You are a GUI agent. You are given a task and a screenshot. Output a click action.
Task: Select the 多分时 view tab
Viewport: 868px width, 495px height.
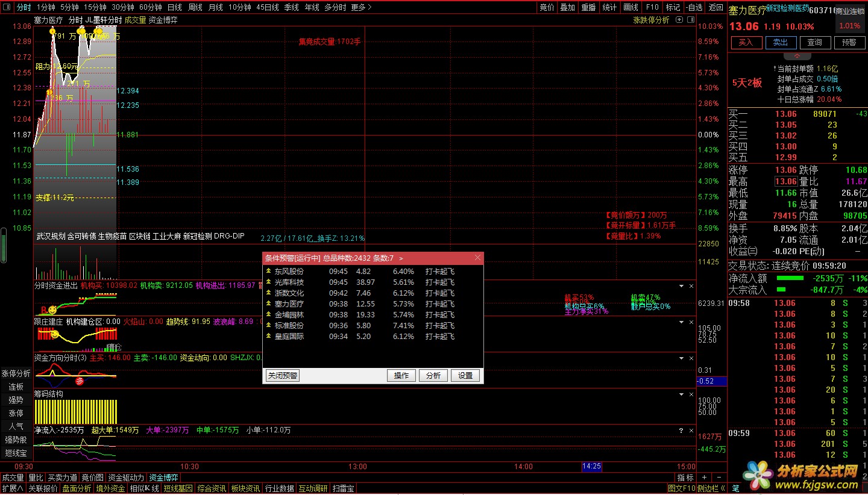335,7
